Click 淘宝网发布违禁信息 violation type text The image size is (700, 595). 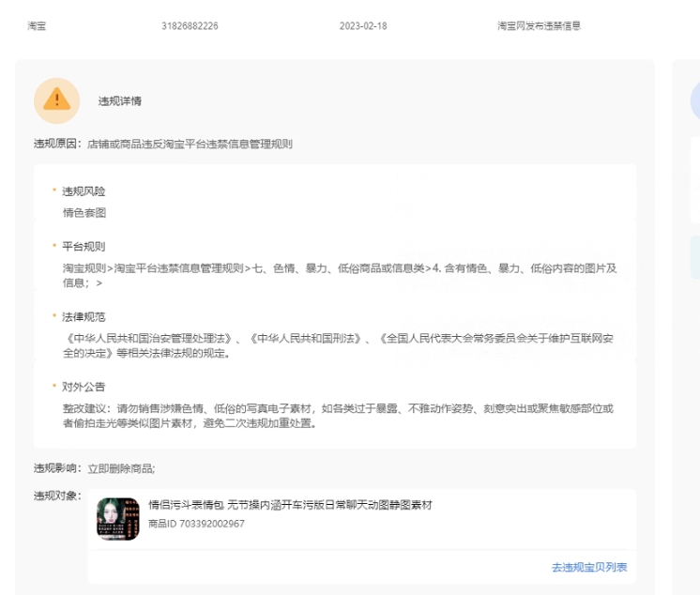(x=539, y=25)
